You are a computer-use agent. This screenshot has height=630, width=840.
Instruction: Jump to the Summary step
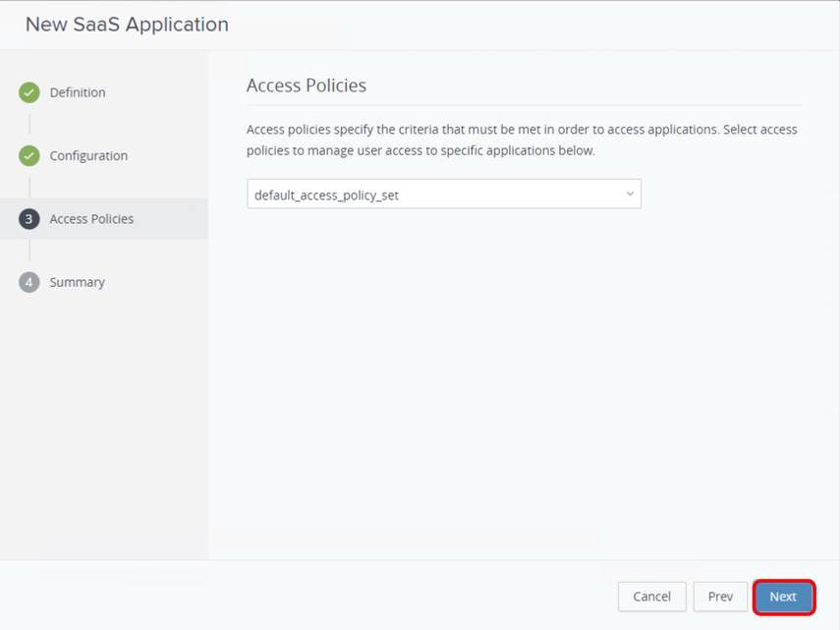click(x=77, y=282)
